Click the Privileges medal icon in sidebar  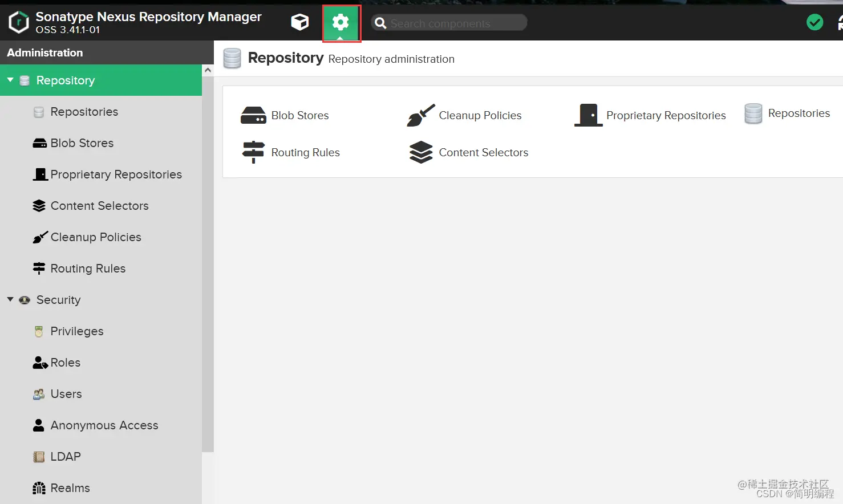click(39, 331)
